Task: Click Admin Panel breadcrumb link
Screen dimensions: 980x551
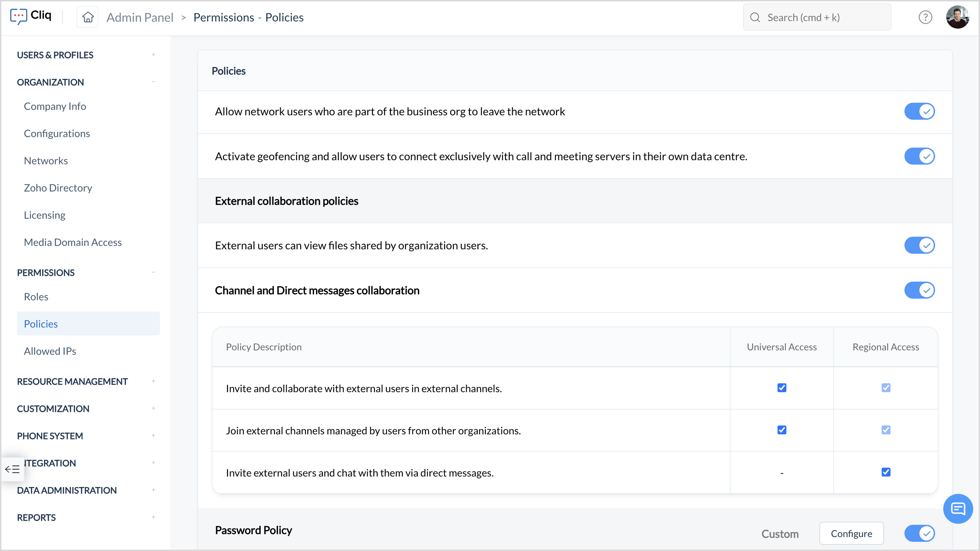Action: pyautogui.click(x=140, y=17)
